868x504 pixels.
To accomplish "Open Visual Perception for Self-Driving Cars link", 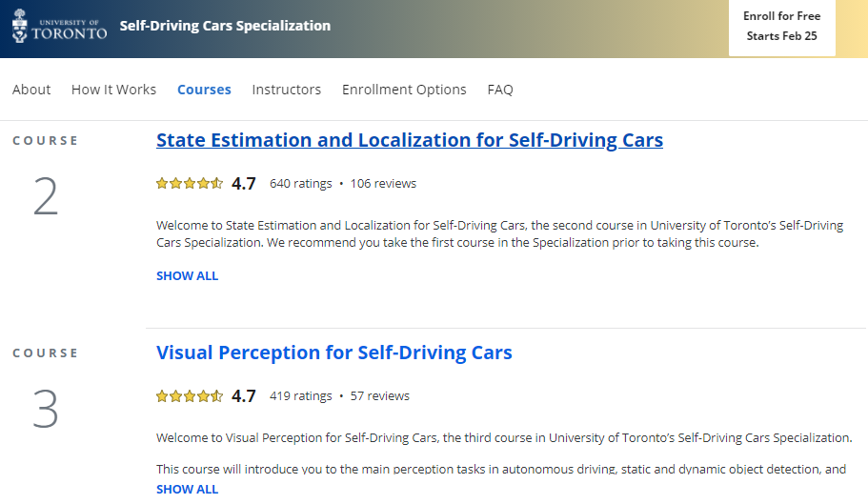I will 334,353.
